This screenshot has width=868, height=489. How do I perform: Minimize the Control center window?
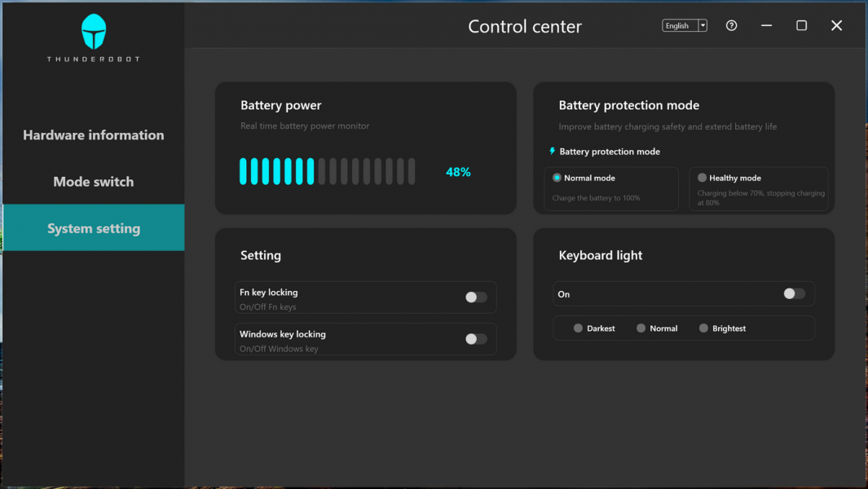coord(766,25)
